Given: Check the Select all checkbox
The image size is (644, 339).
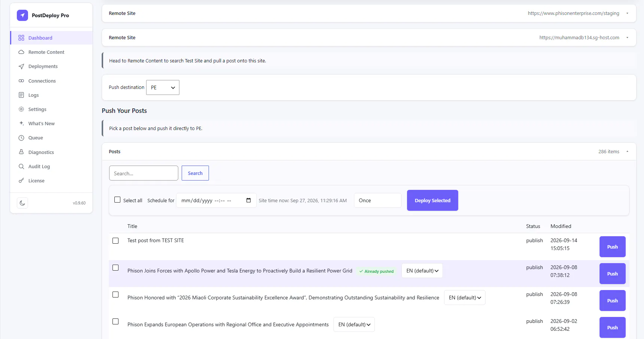Looking at the screenshot, I should [117, 200].
